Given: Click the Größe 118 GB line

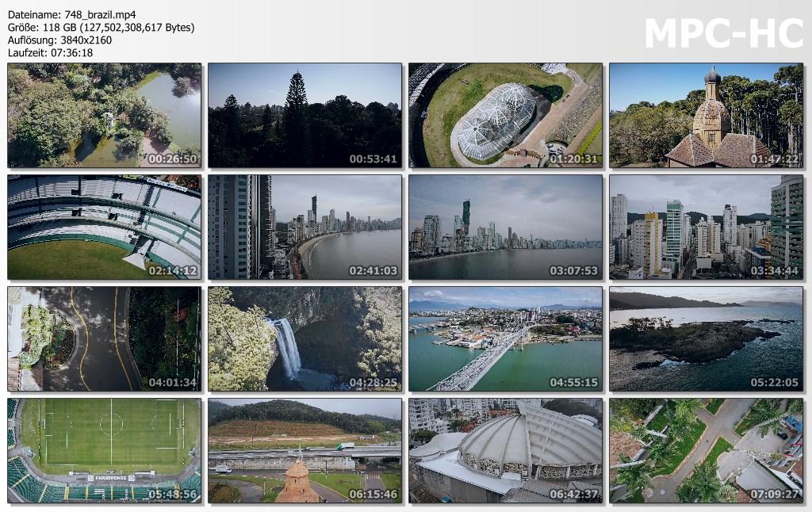Looking at the screenshot, I should click(x=101, y=28).
